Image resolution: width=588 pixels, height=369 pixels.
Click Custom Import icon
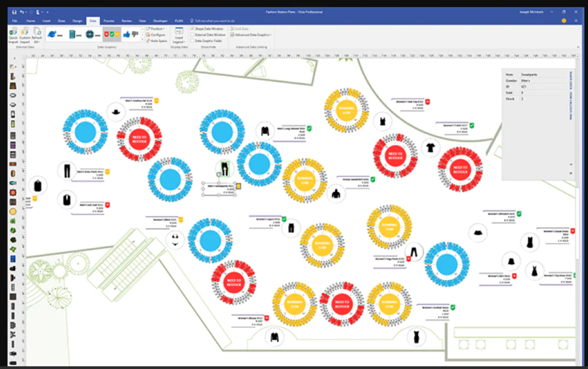(x=24, y=35)
